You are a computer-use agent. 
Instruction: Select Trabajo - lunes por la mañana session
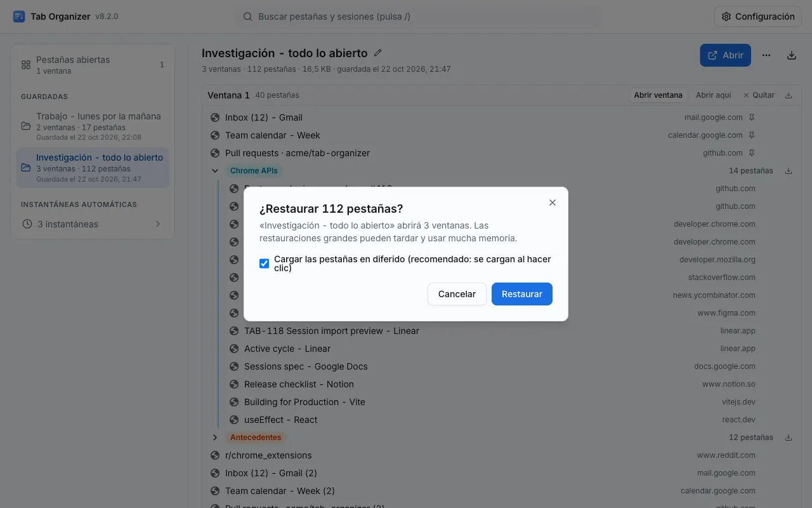93,128
